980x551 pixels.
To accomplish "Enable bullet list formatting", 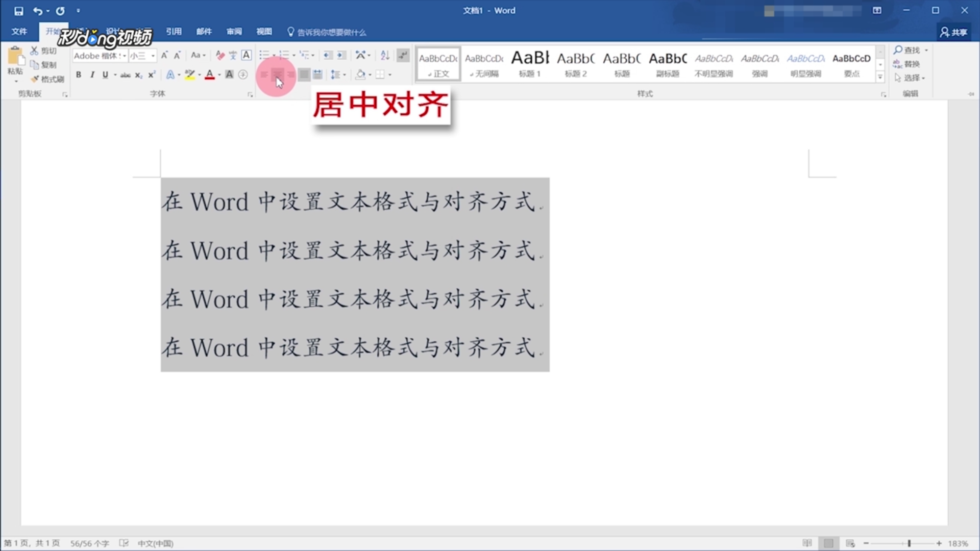I will tap(264, 55).
